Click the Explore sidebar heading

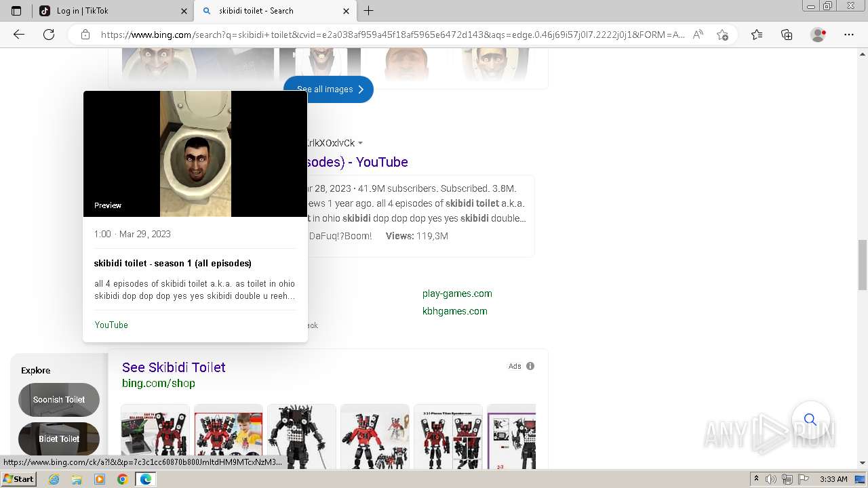(36, 371)
